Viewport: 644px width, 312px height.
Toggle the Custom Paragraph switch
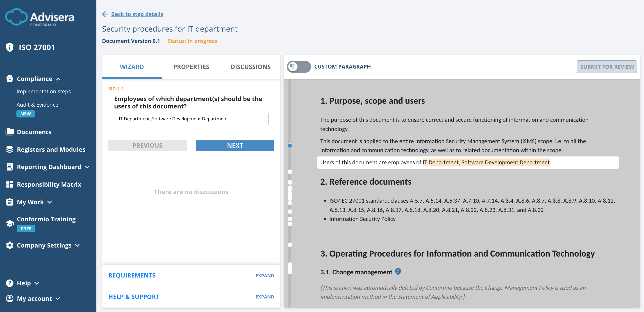coord(299,67)
